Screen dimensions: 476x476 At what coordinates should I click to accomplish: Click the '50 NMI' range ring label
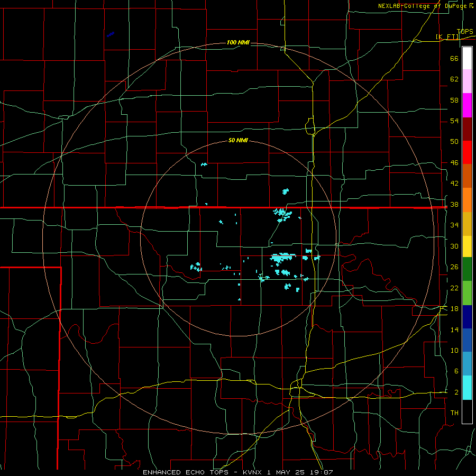click(x=238, y=140)
